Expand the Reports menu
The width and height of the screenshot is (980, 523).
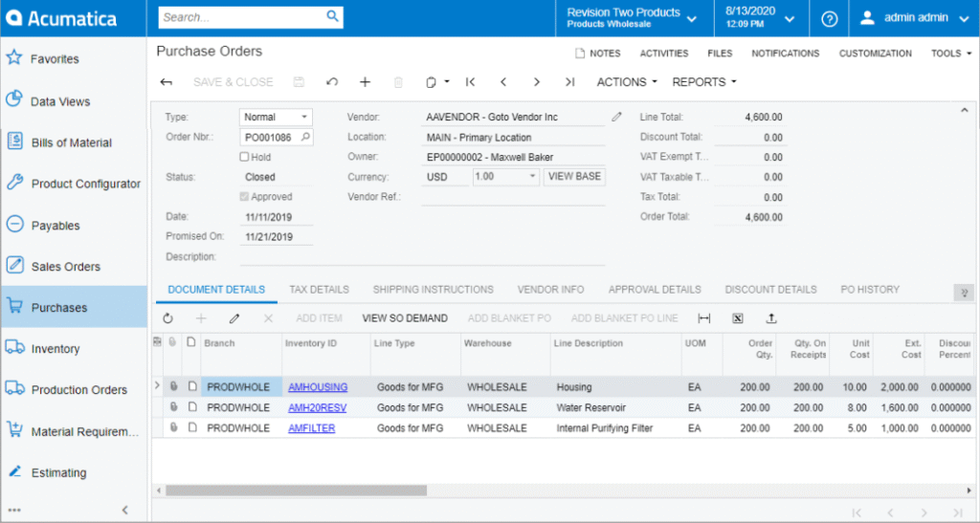(703, 82)
